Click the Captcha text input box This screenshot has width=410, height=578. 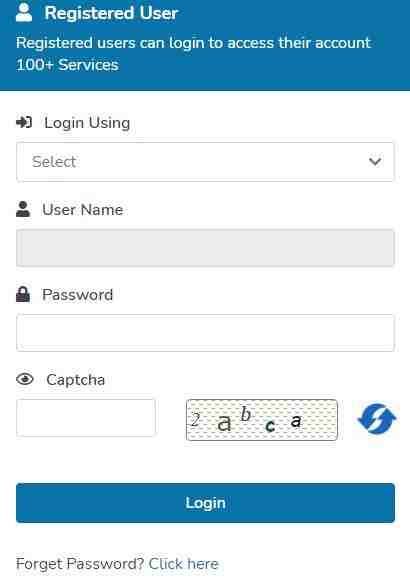(x=86, y=418)
